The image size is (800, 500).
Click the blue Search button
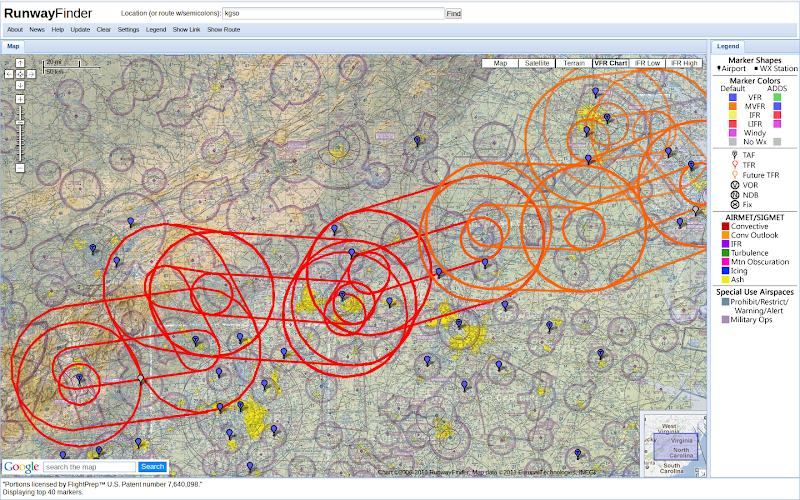click(153, 467)
